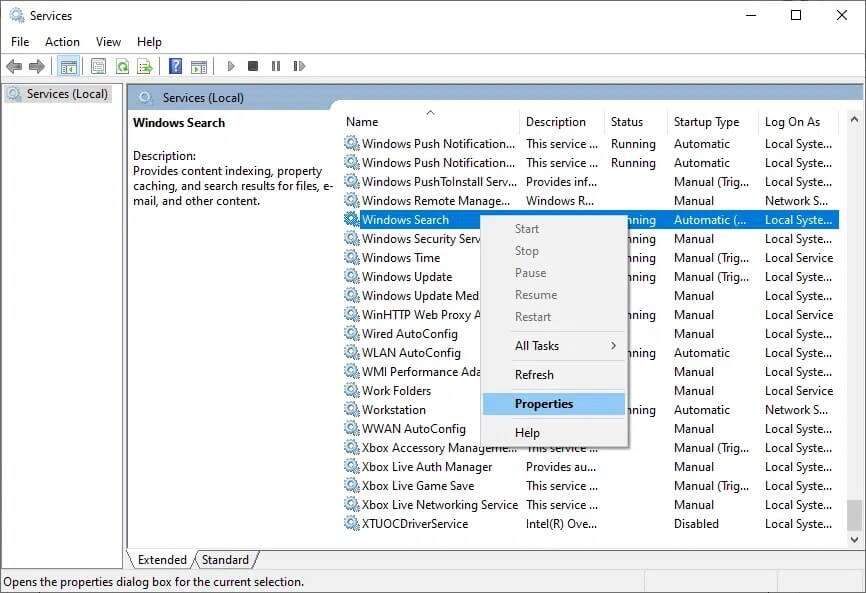Choose Properties in the context menu

(x=554, y=404)
